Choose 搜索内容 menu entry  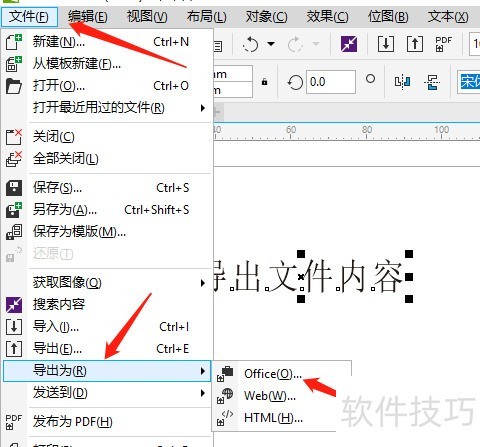click(107, 305)
